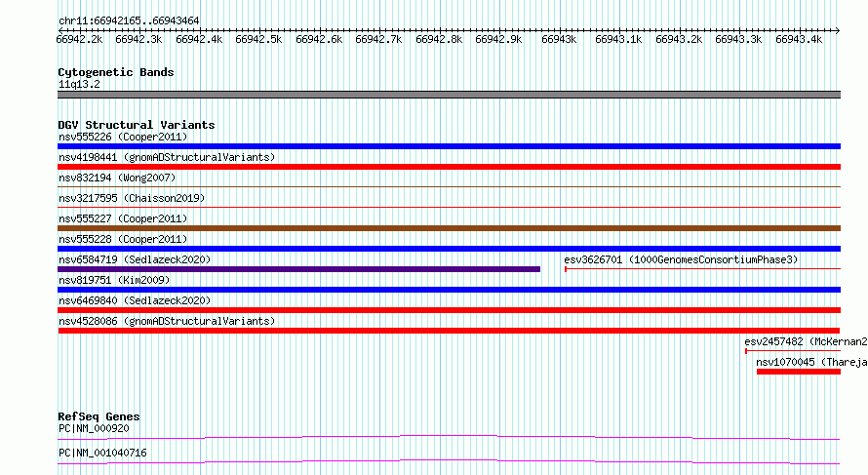868x475 pixels.
Task: Click the 66943.3k ruler position
Action: pyautogui.click(x=738, y=39)
